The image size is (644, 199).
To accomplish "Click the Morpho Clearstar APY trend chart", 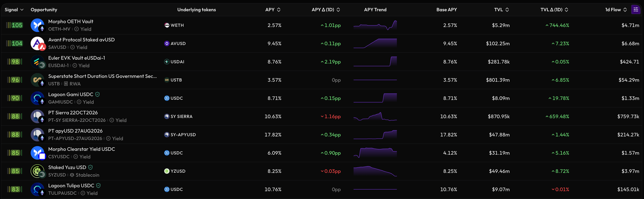I will pyautogui.click(x=375, y=153).
